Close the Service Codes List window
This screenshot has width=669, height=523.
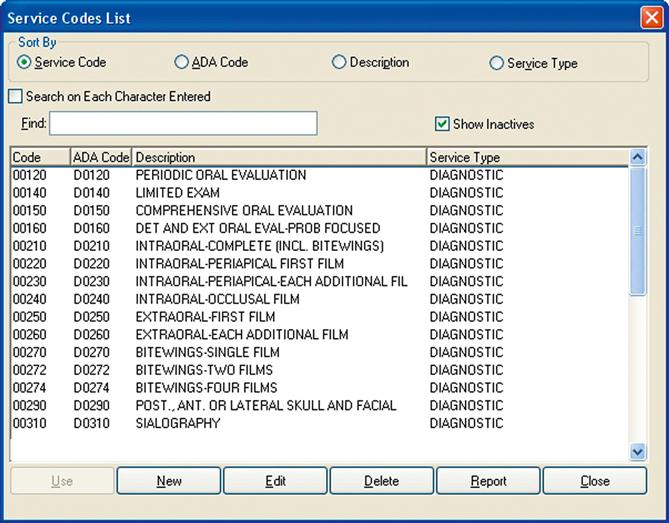pos(650,18)
